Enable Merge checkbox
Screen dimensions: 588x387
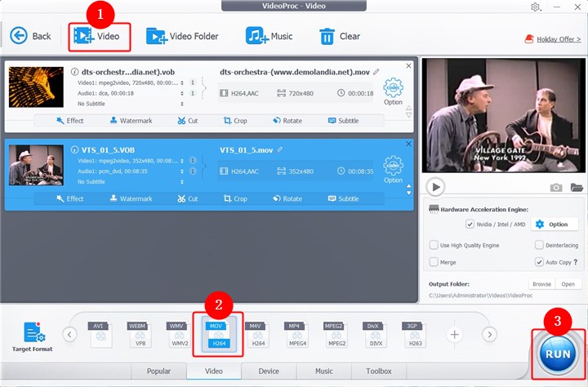coord(434,262)
